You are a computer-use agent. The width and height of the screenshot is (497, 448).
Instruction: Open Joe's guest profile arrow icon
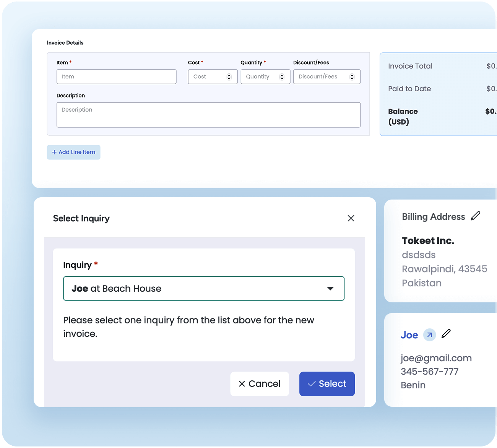(x=429, y=335)
